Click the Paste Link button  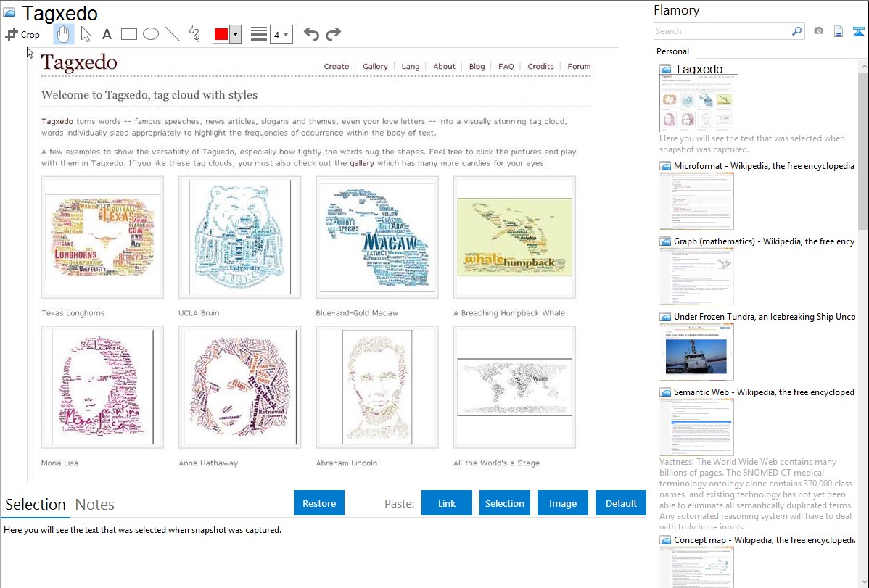click(x=447, y=503)
